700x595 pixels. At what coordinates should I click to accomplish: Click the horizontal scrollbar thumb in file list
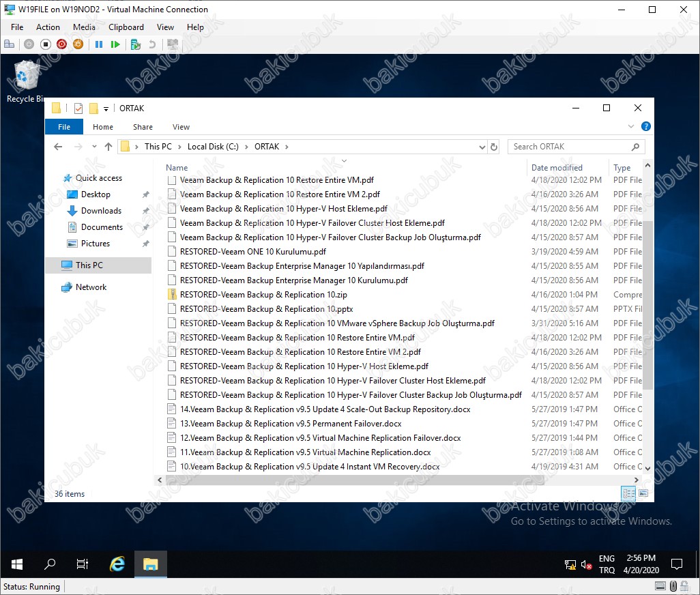click(355, 480)
